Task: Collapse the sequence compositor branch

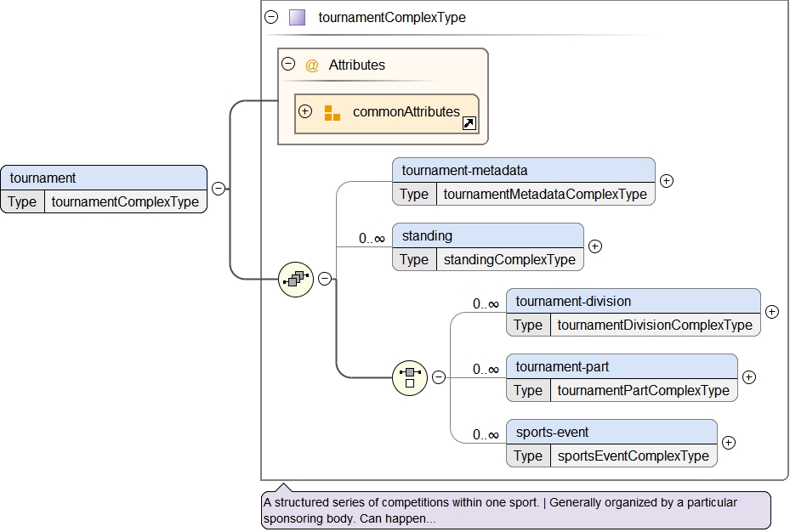Action: [325, 279]
